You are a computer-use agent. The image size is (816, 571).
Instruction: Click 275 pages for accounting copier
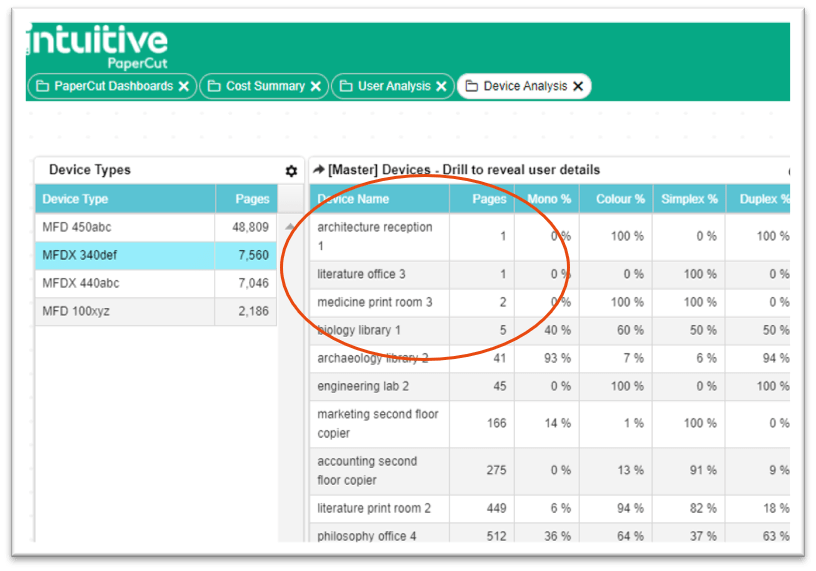[x=496, y=471]
